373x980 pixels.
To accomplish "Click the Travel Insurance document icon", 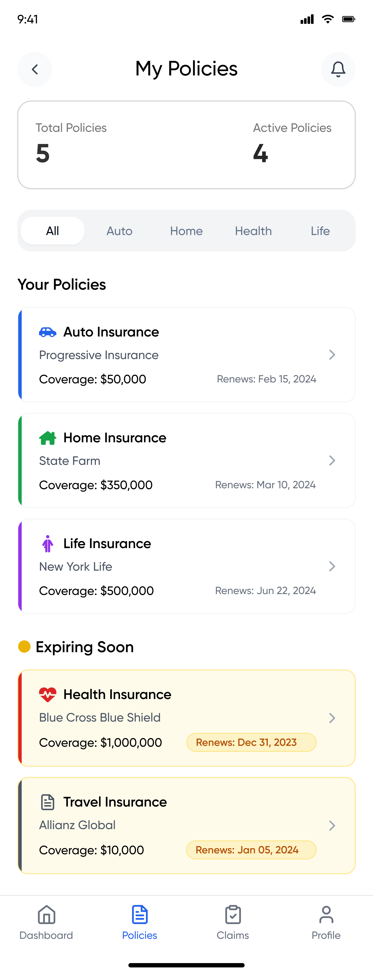I will pos(47,802).
